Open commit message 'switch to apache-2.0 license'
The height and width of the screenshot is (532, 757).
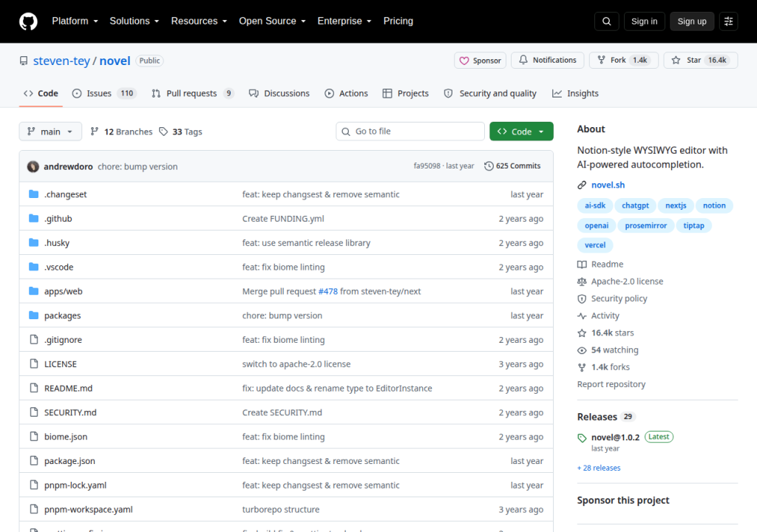click(x=296, y=364)
